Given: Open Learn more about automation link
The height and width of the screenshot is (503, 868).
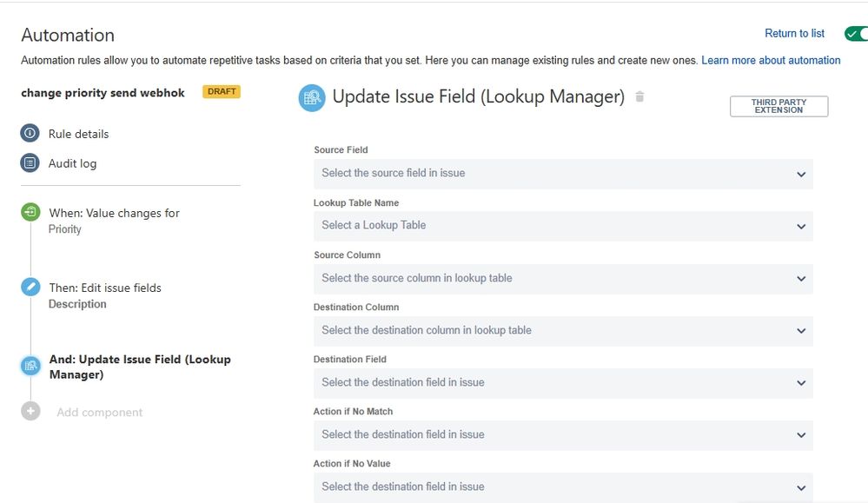Looking at the screenshot, I should [771, 60].
